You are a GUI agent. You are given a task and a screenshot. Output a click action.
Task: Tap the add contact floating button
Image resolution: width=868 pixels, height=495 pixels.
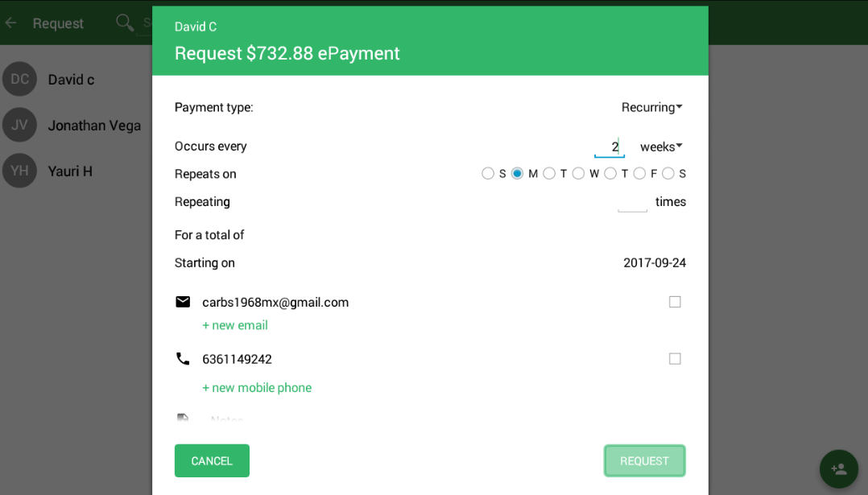point(839,469)
